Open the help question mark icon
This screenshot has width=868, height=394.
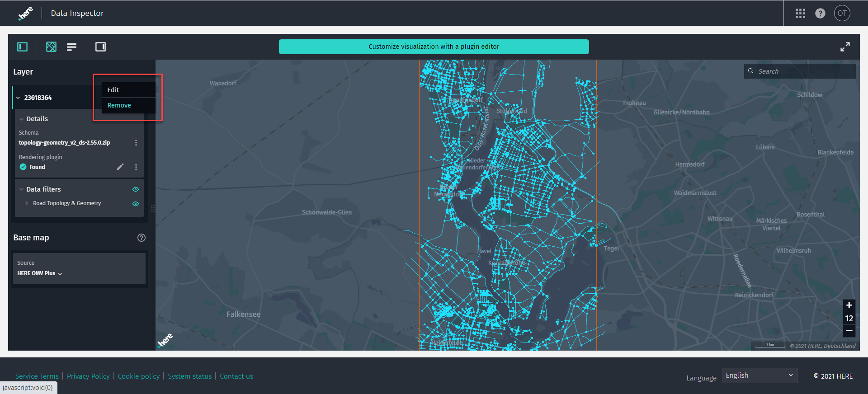coord(820,14)
